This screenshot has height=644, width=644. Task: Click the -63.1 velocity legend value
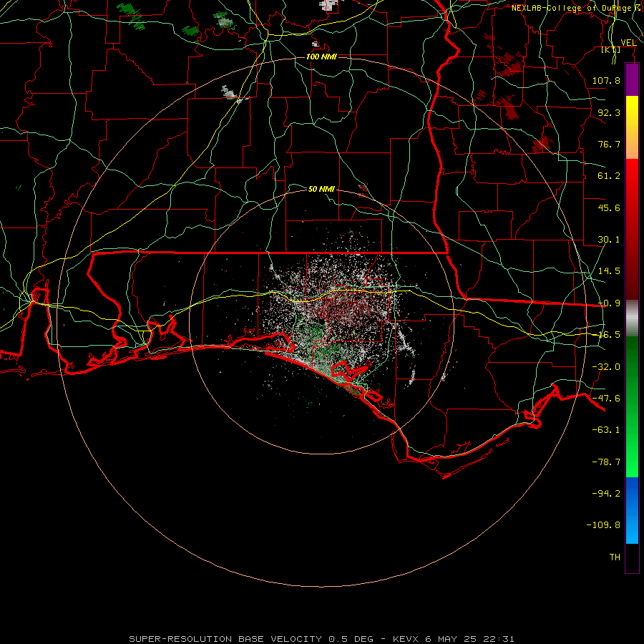(606, 430)
